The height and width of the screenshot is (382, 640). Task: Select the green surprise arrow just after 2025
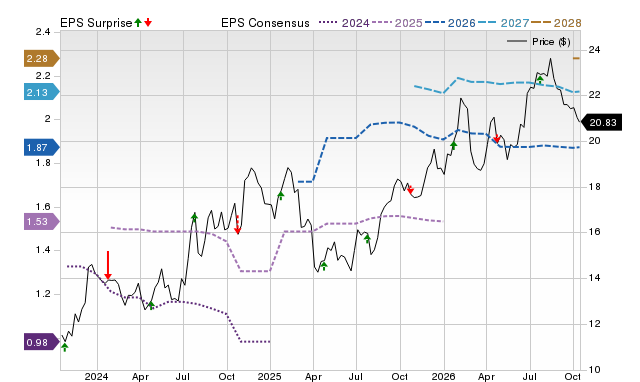pyautogui.click(x=280, y=195)
